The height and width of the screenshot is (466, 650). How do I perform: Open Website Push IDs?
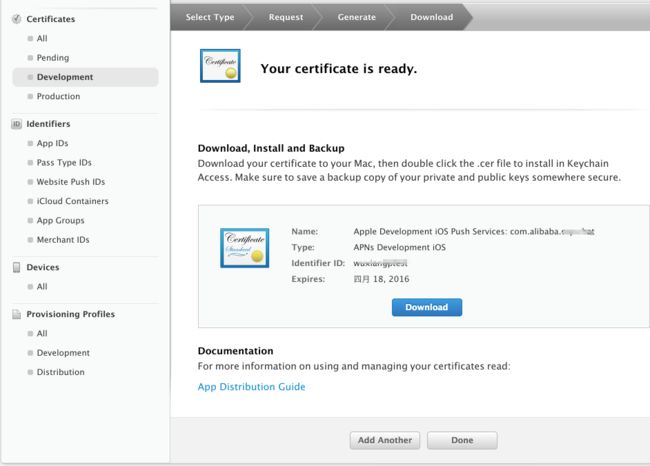(70, 182)
